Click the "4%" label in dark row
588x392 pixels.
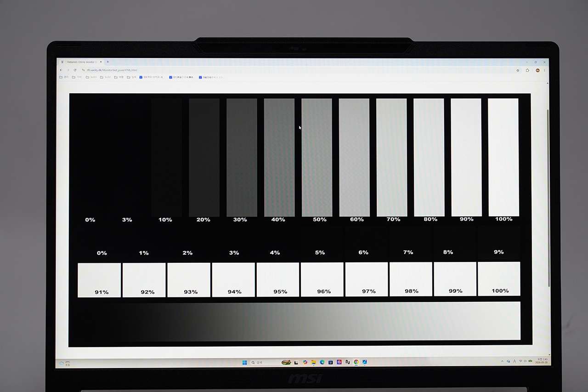(275, 252)
